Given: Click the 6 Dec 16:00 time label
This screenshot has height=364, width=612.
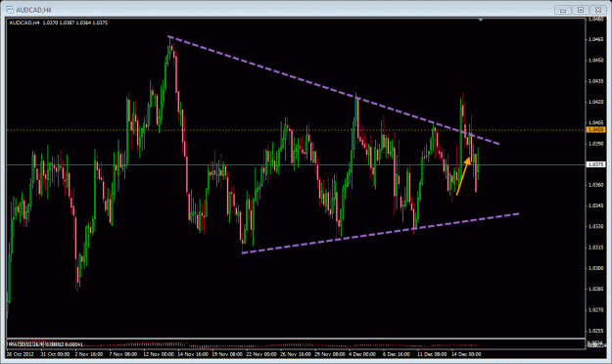Looking at the screenshot, I should [x=397, y=354].
